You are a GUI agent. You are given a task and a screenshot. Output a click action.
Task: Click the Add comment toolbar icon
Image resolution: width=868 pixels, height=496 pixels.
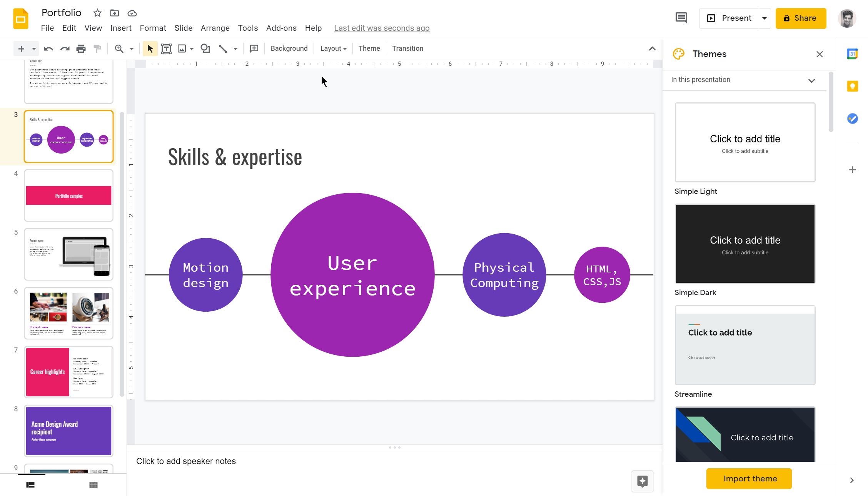254,48
